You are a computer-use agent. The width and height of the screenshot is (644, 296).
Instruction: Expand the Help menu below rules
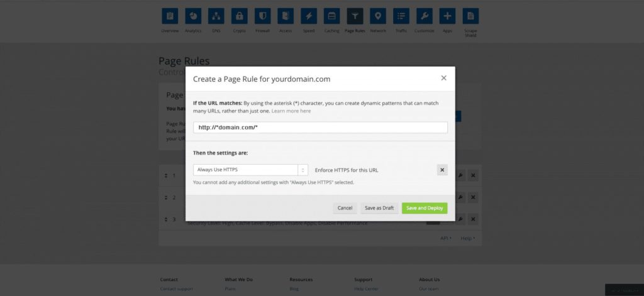pyautogui.click(x=468, y=238)
